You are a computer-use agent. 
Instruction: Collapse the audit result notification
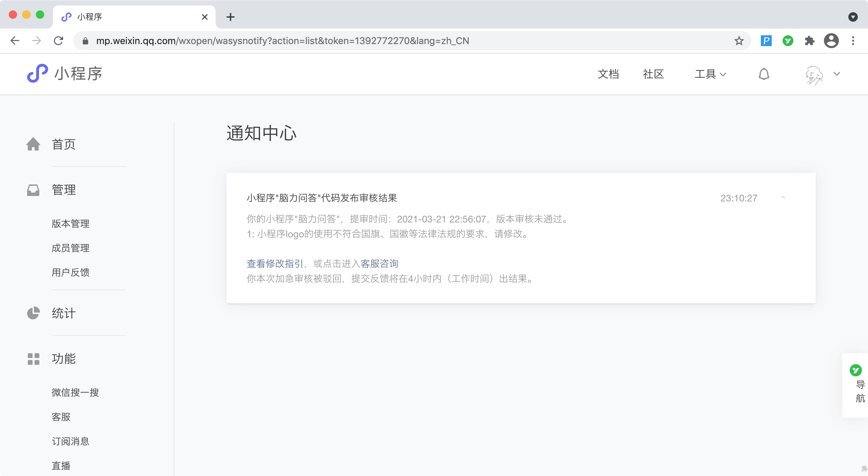(783, 197)
